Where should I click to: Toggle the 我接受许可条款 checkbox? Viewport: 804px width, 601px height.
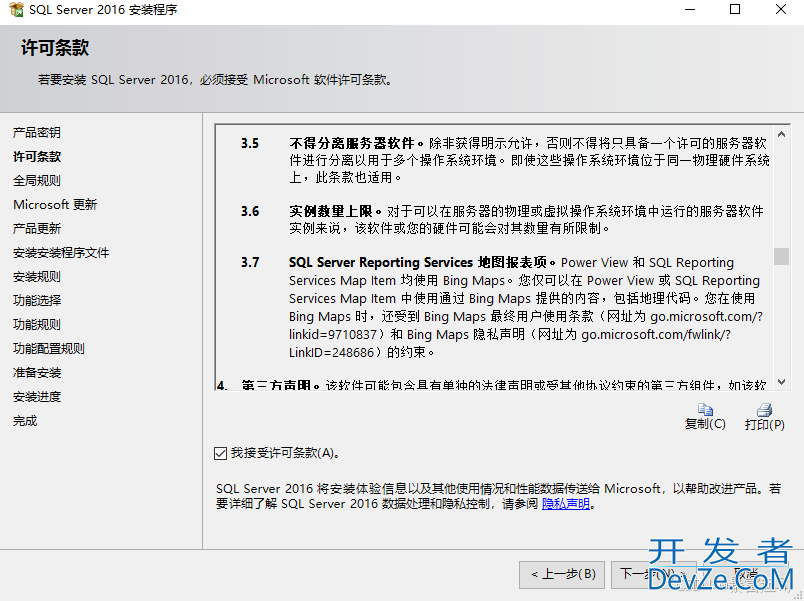(x=220, y=453)
